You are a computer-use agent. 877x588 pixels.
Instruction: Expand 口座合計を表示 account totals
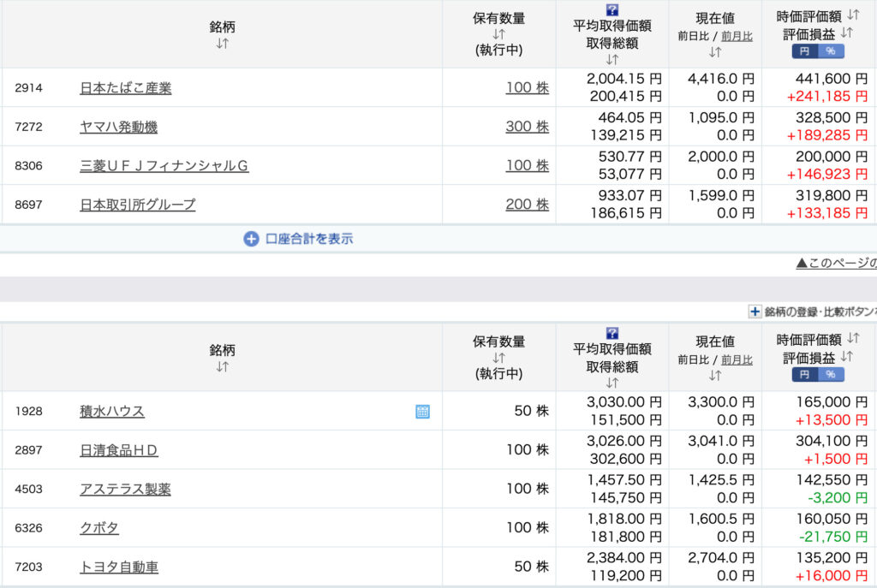coord(298,240)
